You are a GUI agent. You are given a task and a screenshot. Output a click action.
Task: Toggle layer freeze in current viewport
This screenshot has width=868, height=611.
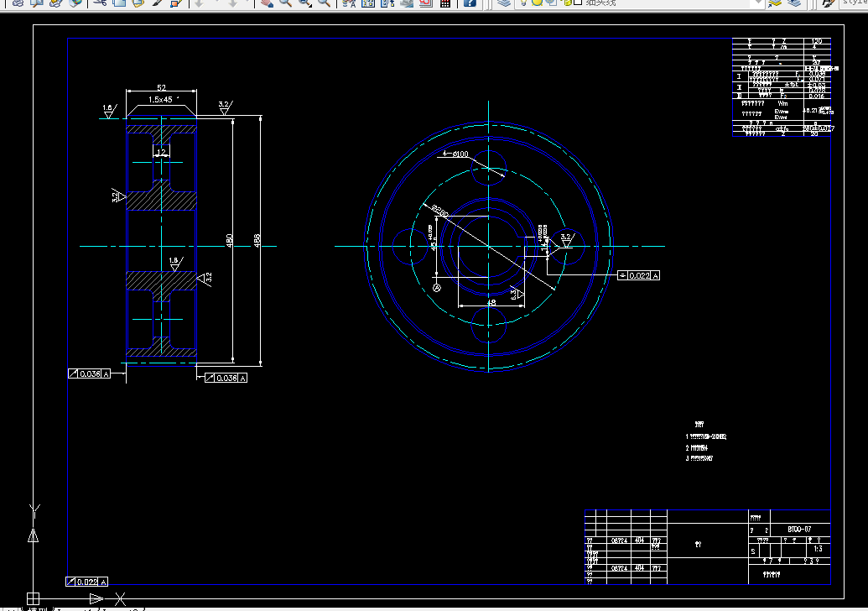point(551,3)
